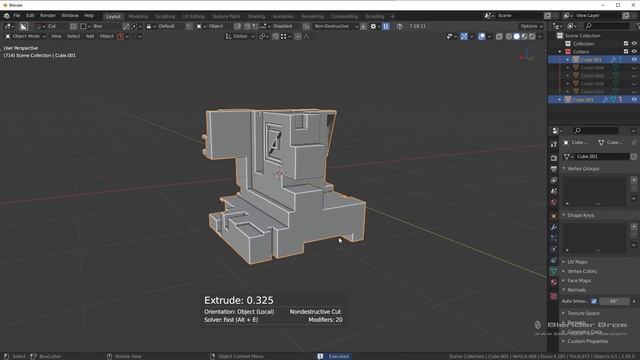Open the Object surface dropdown
640x360 pixels.
coord(211,26)
